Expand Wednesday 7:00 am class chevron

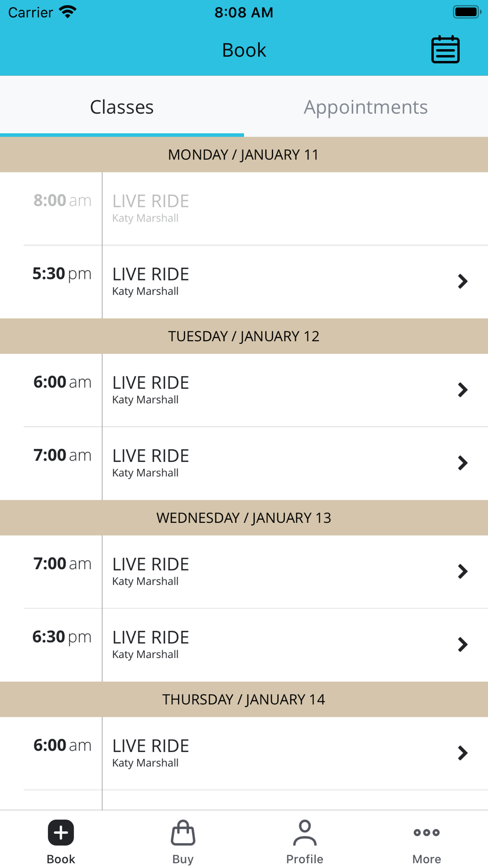(463, 571)
